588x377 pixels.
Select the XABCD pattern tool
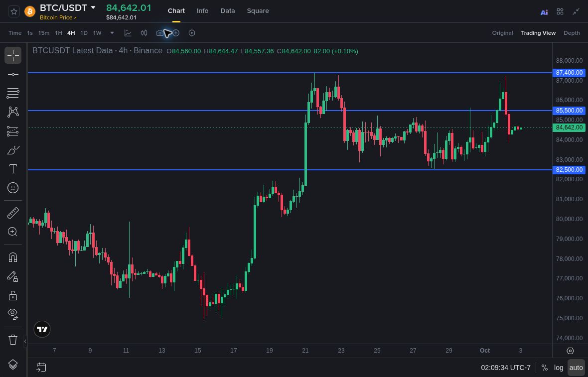point(13,112)
